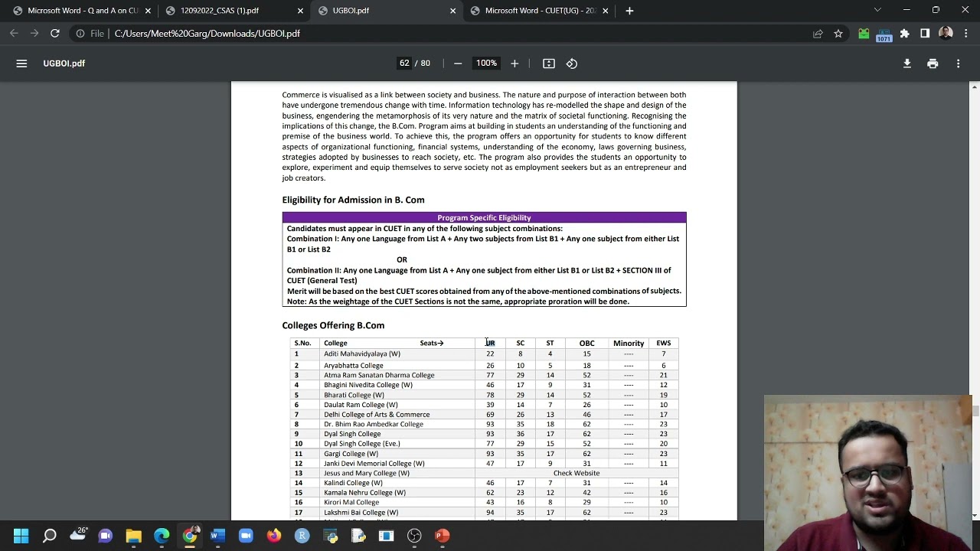Click the 'EWS' column header

pos(664,343)
